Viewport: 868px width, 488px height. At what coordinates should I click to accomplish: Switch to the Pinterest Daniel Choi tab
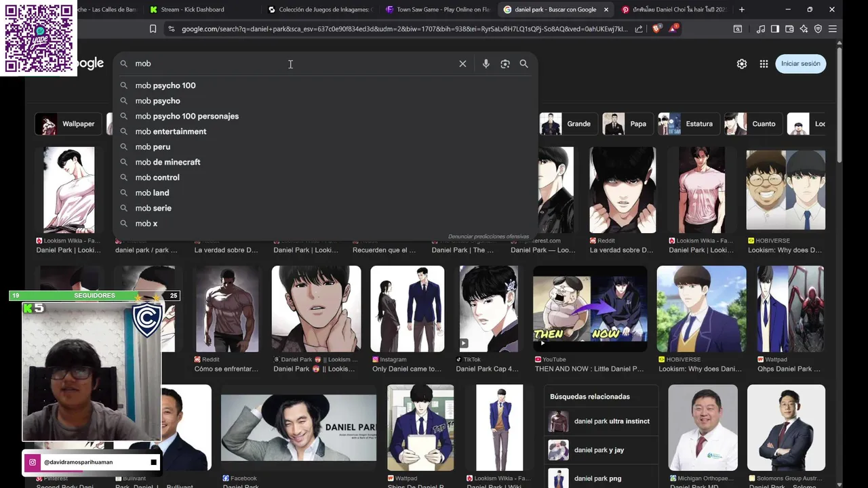pos(675,9)
